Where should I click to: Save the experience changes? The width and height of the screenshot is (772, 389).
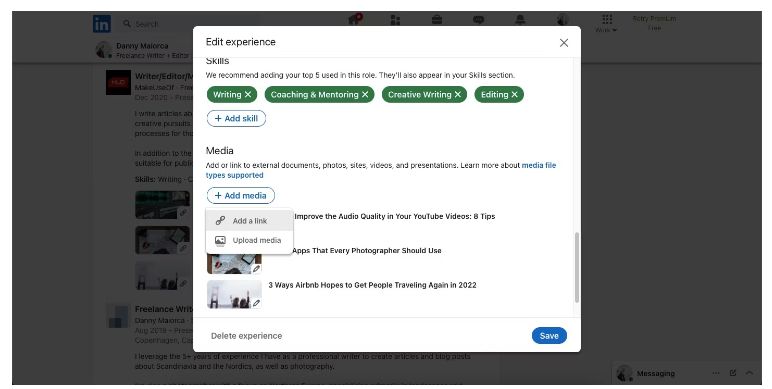[x=549, y=336]
